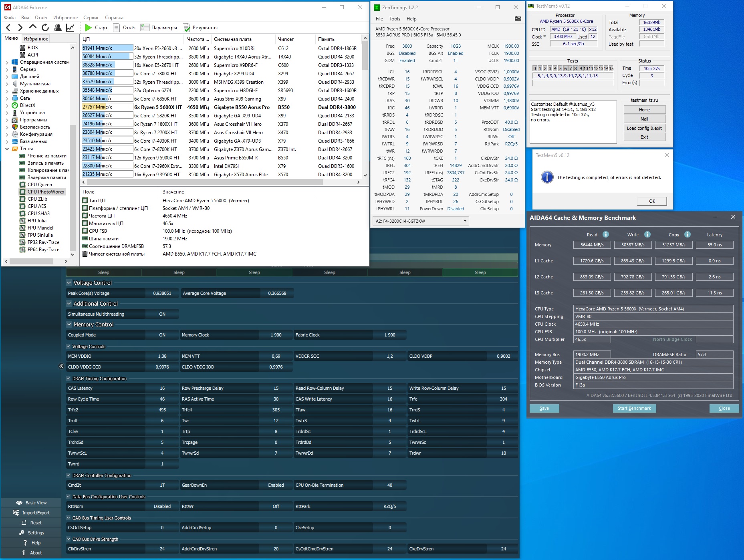Open the Вид menu in AIDA64
The image size is (744, 560).
click(25, 18)
